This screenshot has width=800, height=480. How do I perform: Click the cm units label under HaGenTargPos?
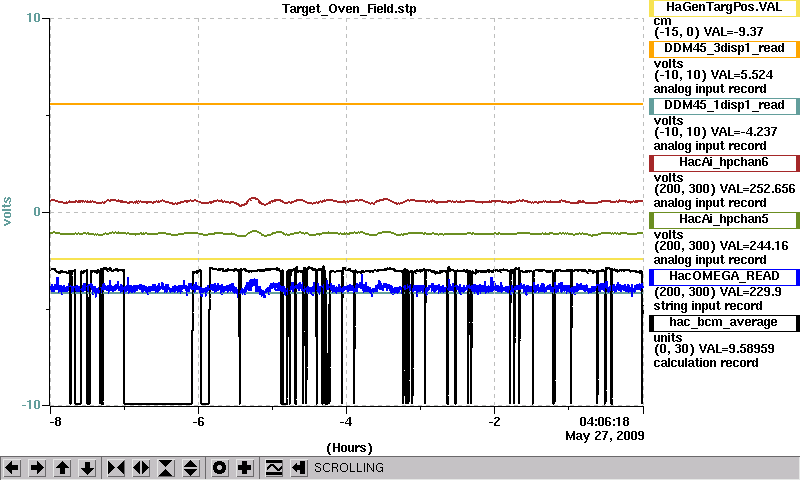click(x=662, y=21)
